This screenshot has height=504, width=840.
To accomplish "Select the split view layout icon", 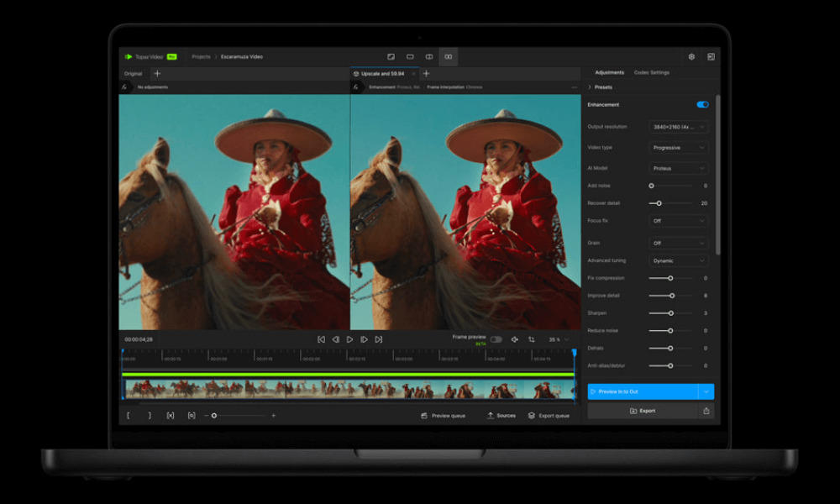I will [429, 56].
